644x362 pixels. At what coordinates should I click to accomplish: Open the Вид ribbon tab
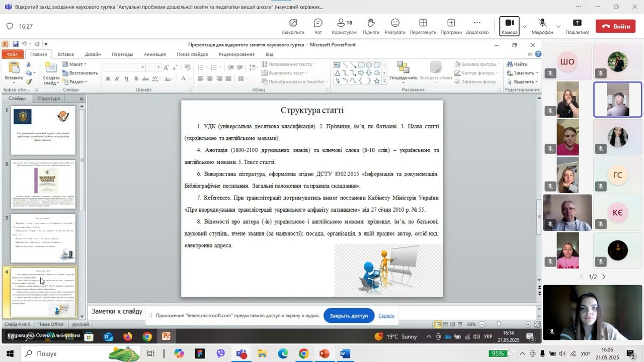pos(269,54)
